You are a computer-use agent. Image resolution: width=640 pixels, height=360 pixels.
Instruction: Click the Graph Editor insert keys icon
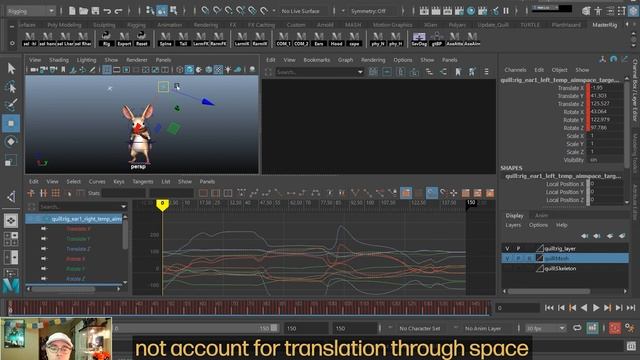(x=43, y=193)
